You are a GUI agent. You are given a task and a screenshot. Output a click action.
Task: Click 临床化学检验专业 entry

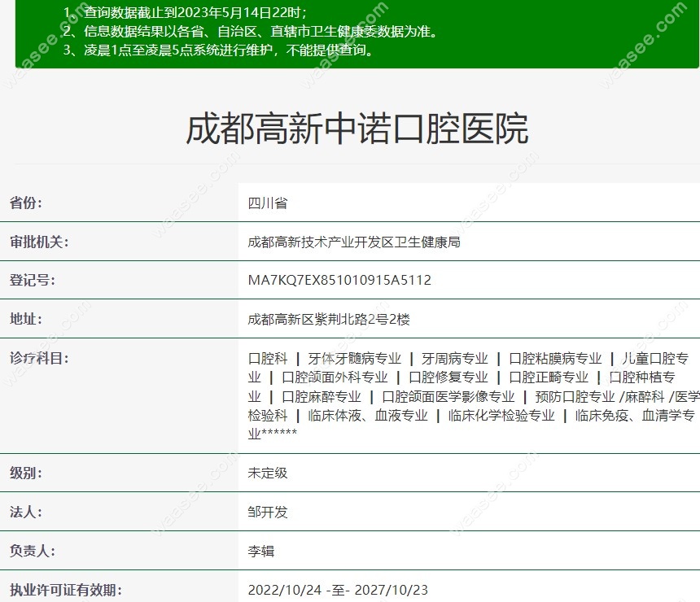[501, 416]
